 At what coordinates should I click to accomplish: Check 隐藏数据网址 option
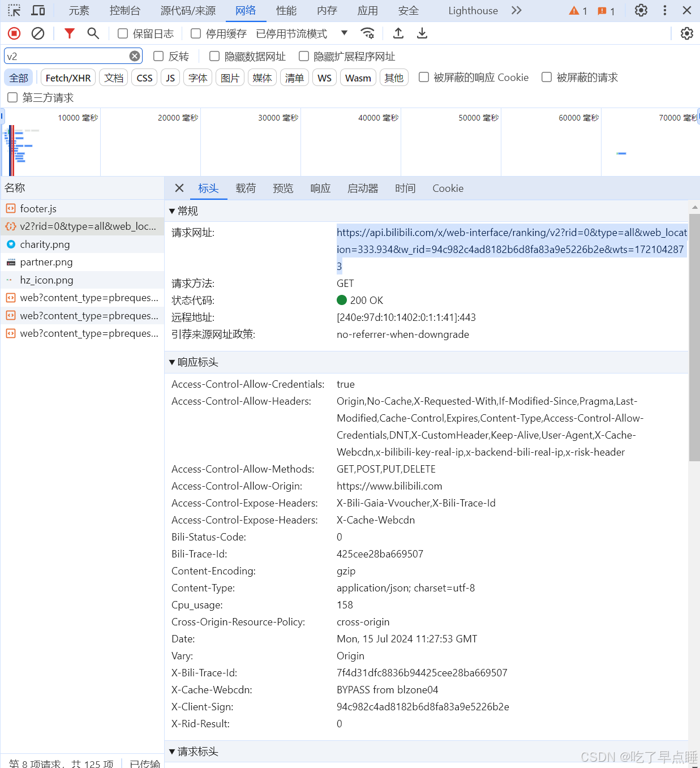click(214, 56)
